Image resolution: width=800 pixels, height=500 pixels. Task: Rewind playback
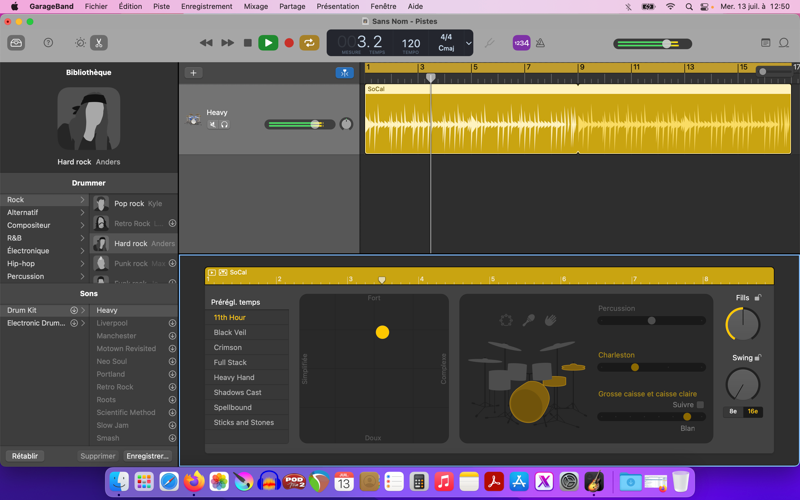pos(206,43)
